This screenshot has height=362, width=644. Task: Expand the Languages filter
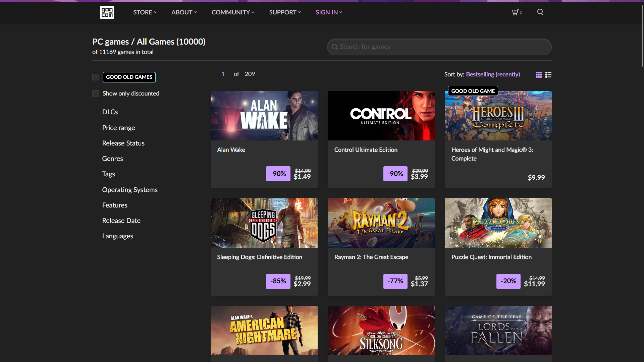(x=117, y=236)
